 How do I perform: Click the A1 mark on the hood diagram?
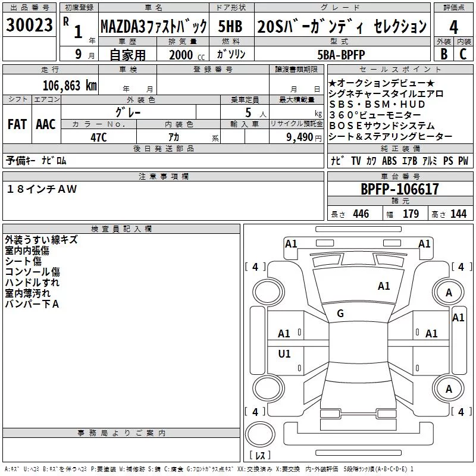click(x=384, y=286)
